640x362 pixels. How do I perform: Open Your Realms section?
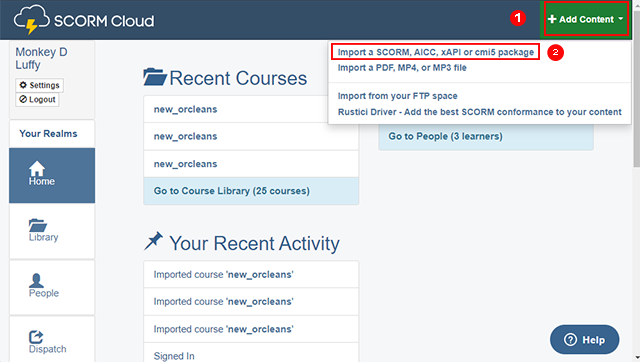click(52, 133)
